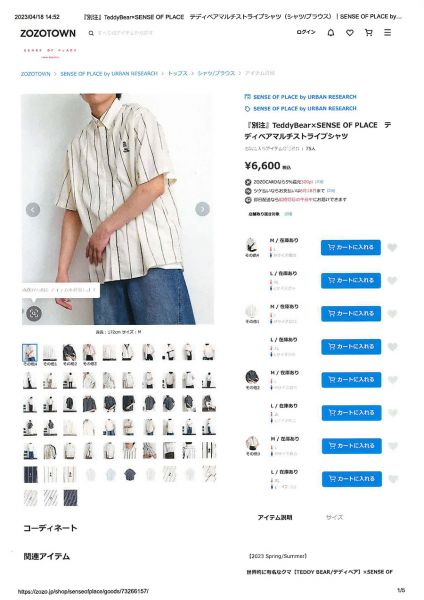Open the shopping cart icon in header
The width and height of the screenshot is (424, 600).
click(x=369, y=33)
